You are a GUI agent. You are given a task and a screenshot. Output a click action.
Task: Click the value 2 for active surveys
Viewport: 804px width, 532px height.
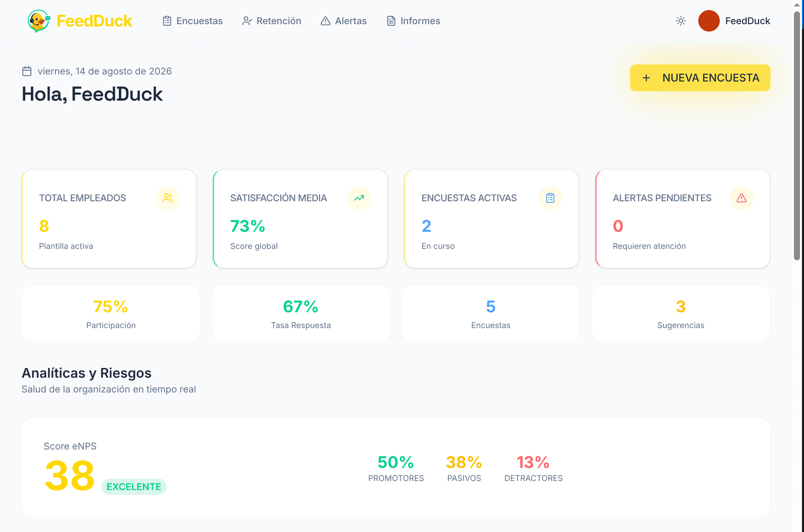click(x=426, y=226)
